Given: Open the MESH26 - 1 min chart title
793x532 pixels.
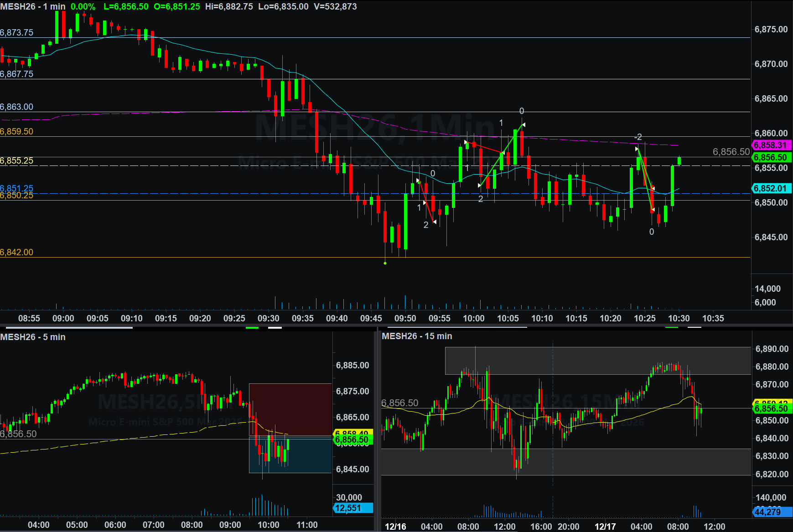Looking at the screenshot, I should coord(33,7).
